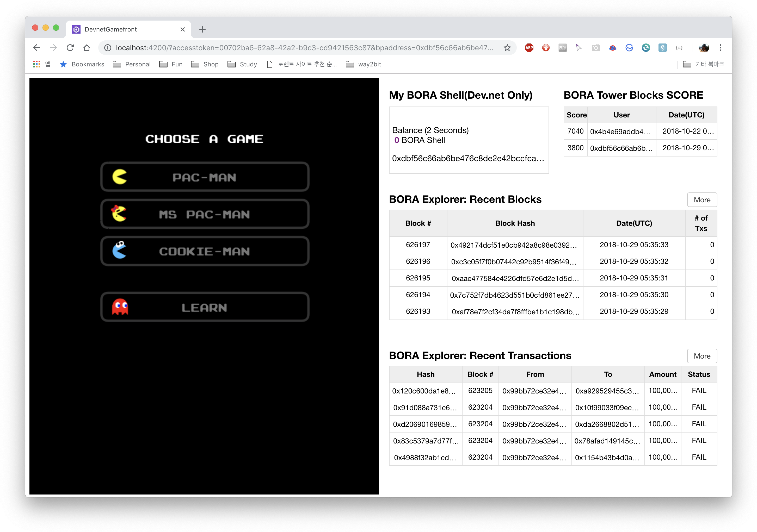Open site information icon in address bar
The height and width of the screenshot is (532, 757).
point(107,48)
